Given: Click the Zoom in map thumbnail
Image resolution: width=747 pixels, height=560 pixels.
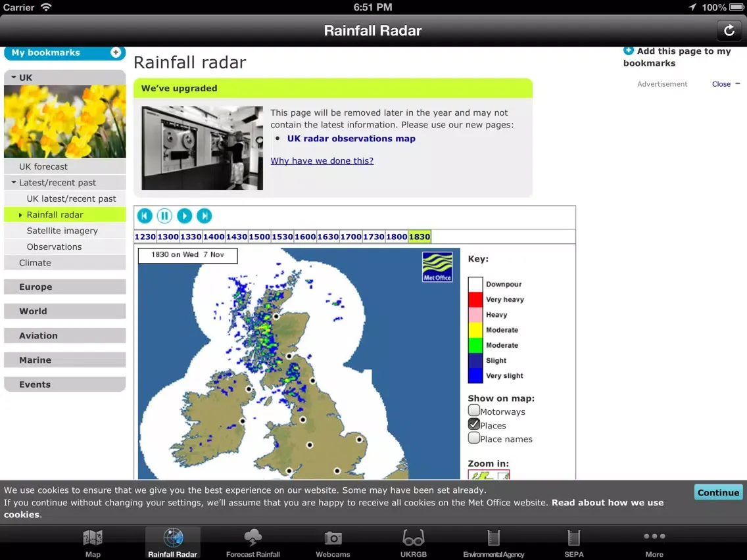Looking at the screenshot, I should (489, 475).
